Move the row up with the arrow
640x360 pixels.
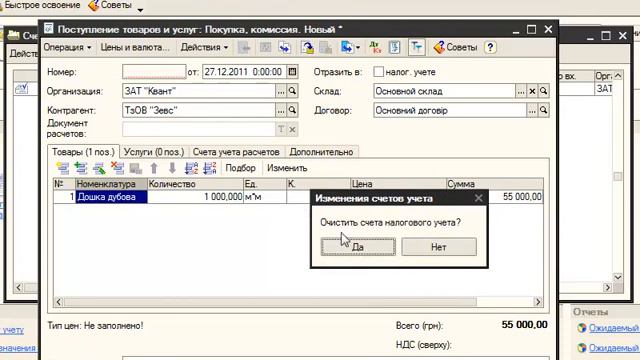pos(154,168)
